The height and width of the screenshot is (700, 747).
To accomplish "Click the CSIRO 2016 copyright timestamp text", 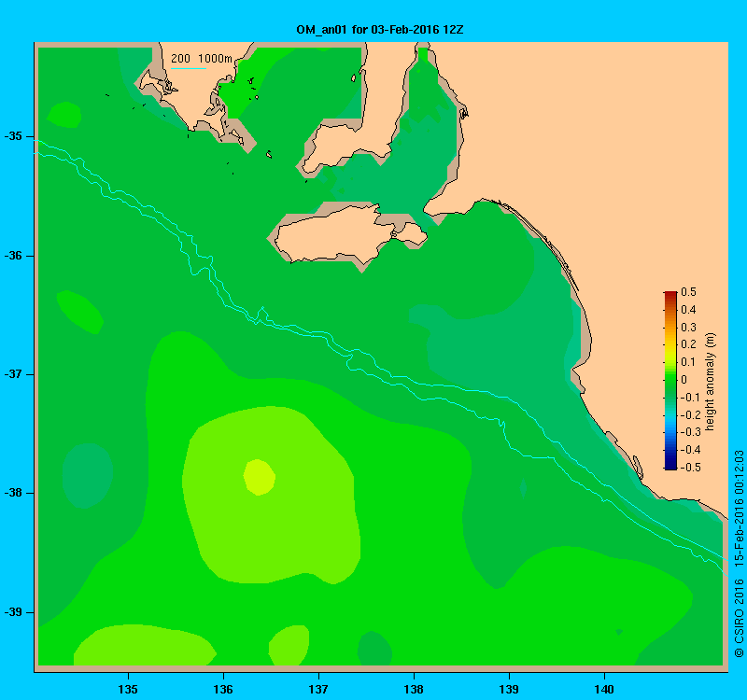I will [739, 553].
